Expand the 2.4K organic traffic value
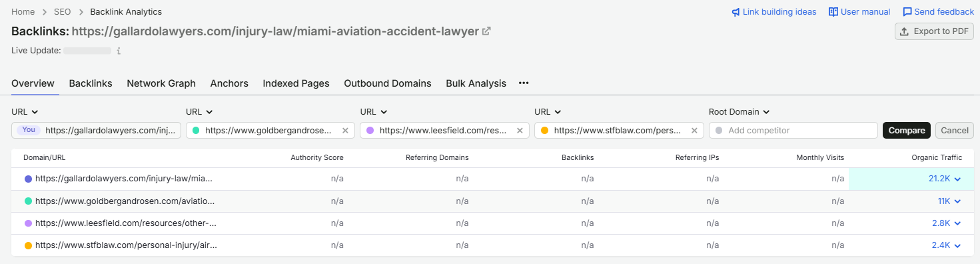The image size is (980, 264). click(x=947, y=245)
